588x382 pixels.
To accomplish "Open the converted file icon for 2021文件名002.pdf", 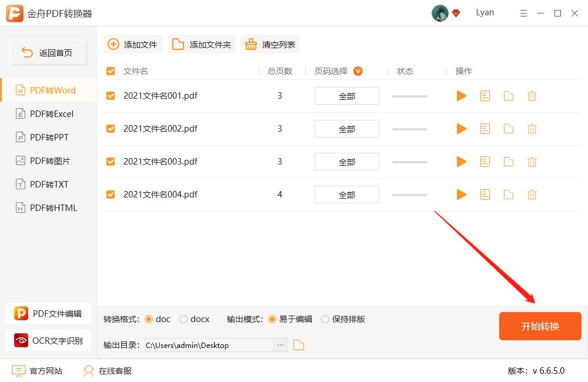I will (485, 128).
